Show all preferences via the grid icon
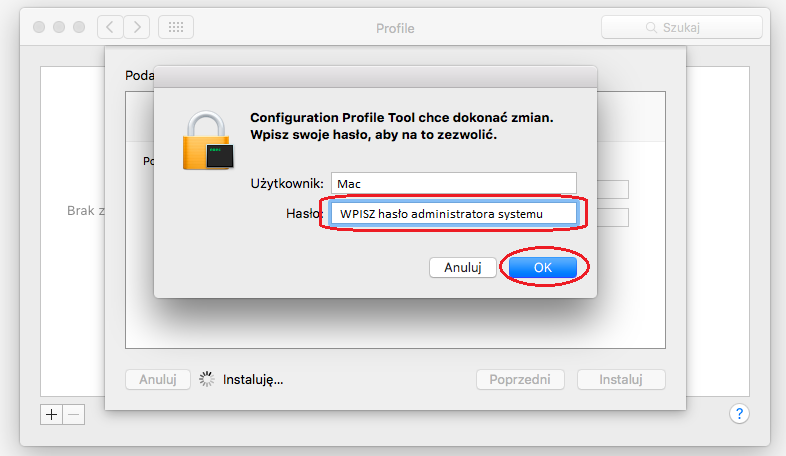The image size is (786, 456). click(x=173, y=27)
